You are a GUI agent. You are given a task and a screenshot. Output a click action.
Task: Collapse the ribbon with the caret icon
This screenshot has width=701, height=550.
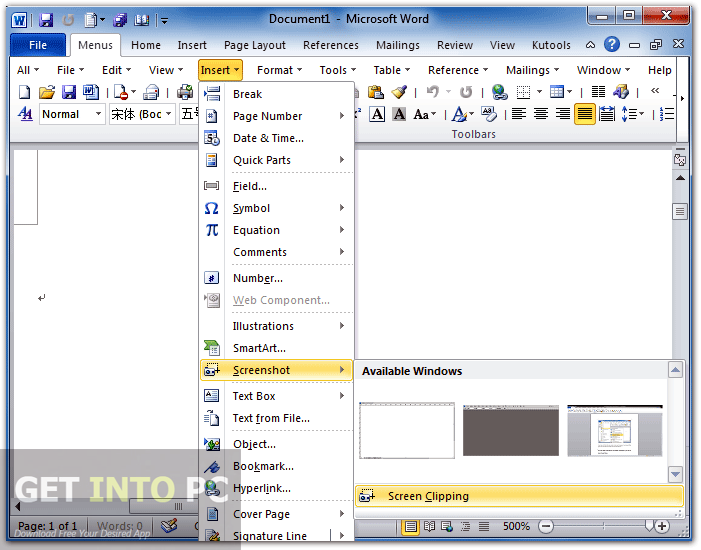590,45
